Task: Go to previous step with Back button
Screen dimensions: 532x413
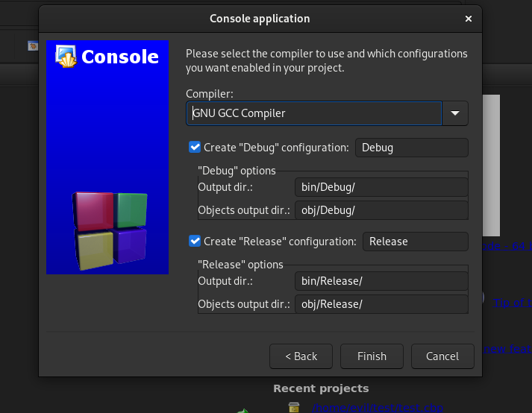Action: pyautogui.click(x=301, y=356)
